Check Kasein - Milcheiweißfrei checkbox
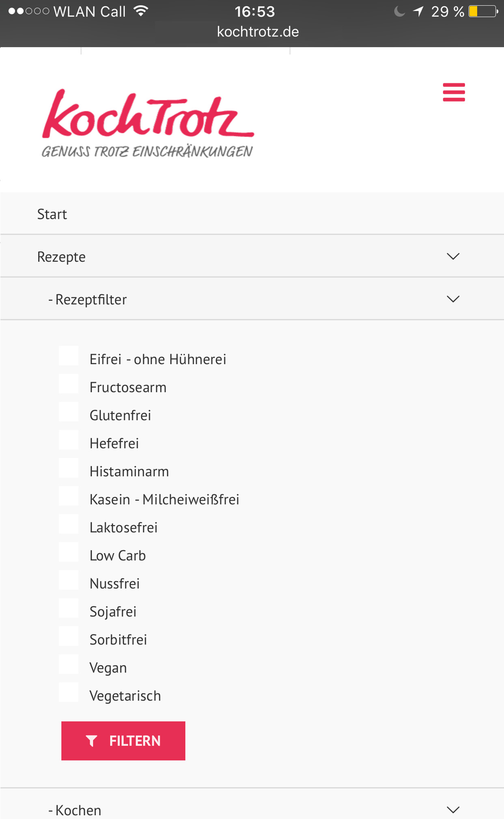Screen dimensions: 504x819 (69, 496)
